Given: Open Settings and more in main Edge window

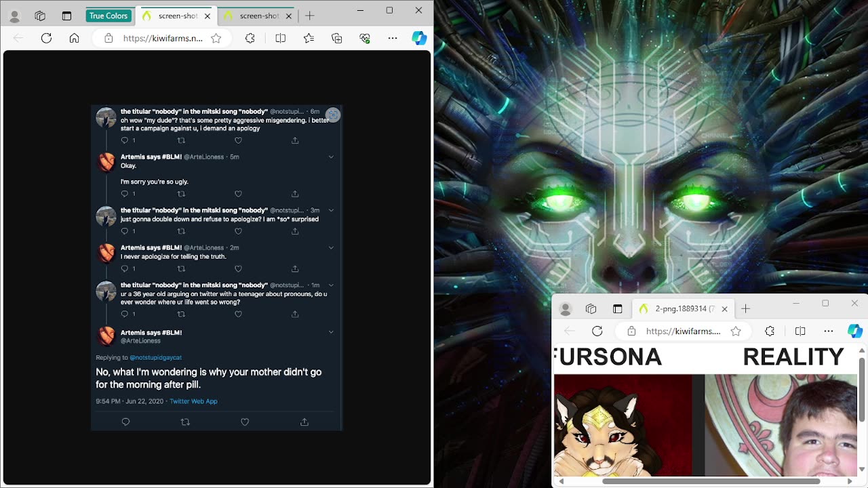Looking at the screenshot, I should [x=393, y=38].
